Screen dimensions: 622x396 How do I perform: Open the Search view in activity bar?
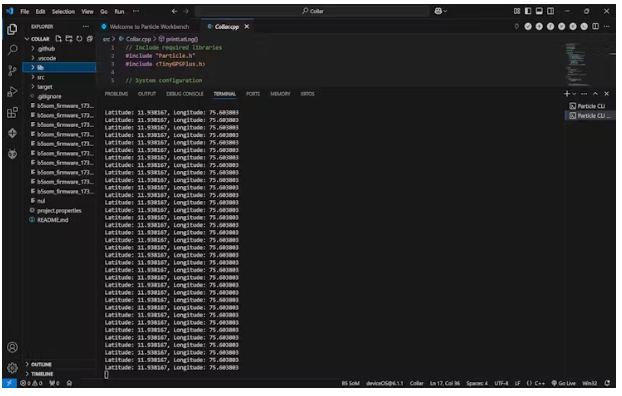click(x=12, y=50)
